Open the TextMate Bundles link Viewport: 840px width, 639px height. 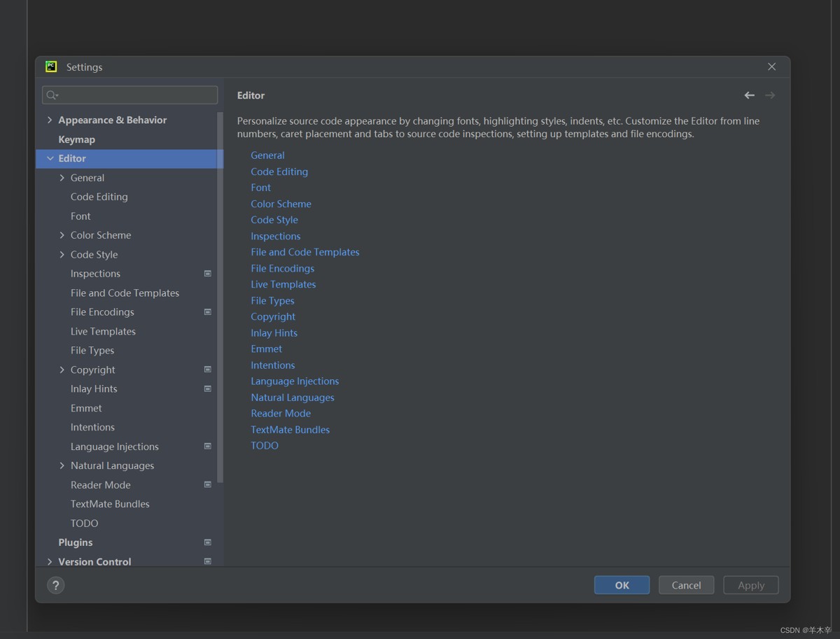(x=290, y=429)
